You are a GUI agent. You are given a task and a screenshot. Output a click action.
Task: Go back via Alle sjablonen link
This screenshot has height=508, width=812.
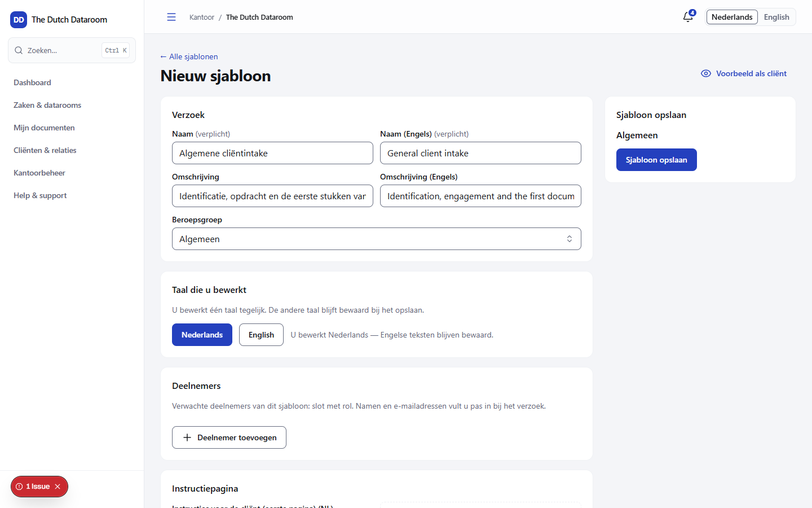coord(189,56)
